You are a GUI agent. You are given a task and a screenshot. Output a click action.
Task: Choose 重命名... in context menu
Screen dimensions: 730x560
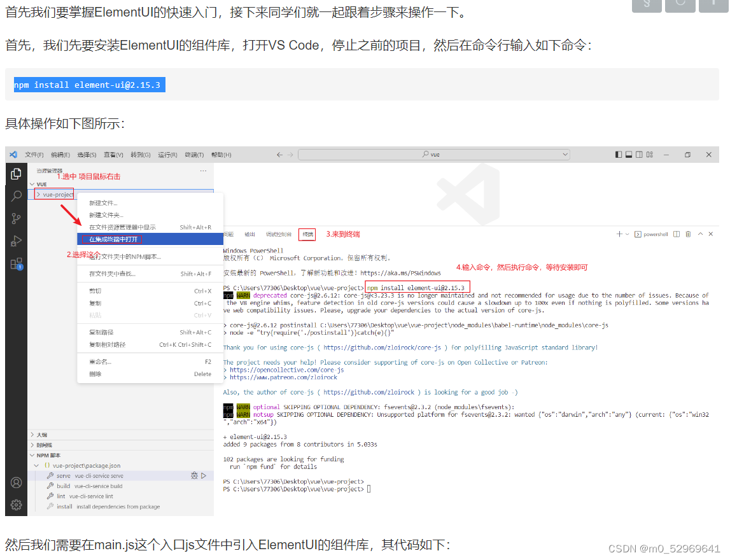coord(150,361)
